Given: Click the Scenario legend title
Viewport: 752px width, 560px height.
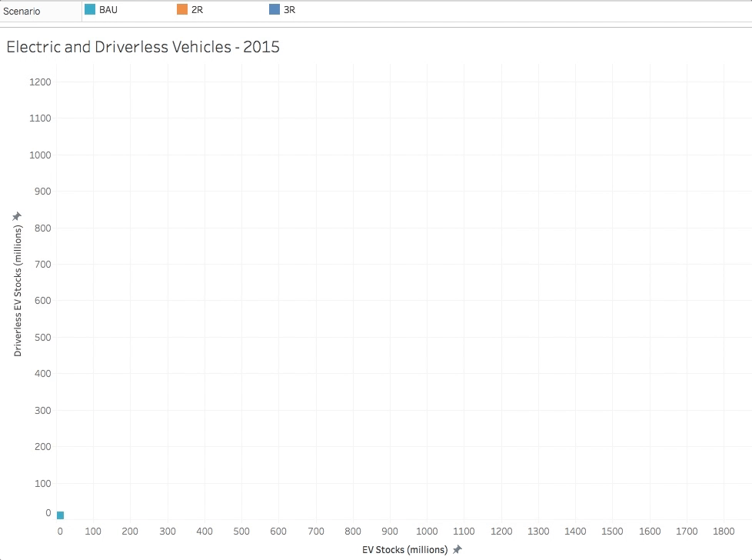Looking at the screenshot, I should [22, 11].
